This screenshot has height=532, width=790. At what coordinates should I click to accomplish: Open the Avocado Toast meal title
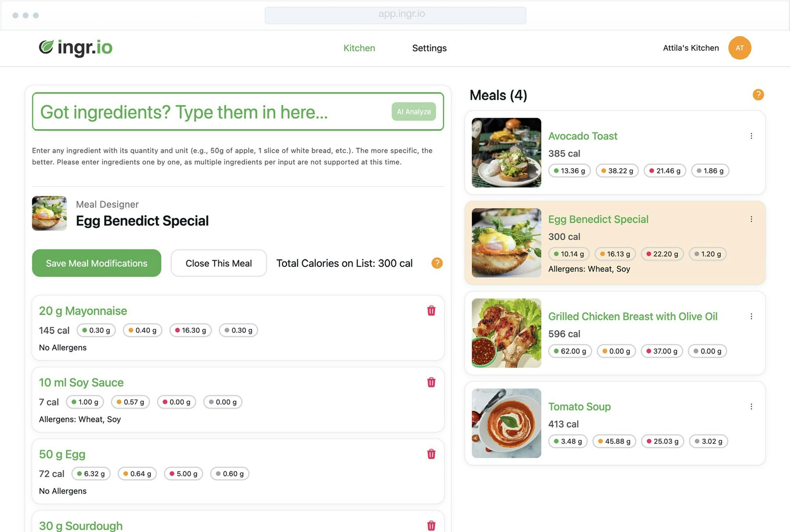[x=582, y=136]
